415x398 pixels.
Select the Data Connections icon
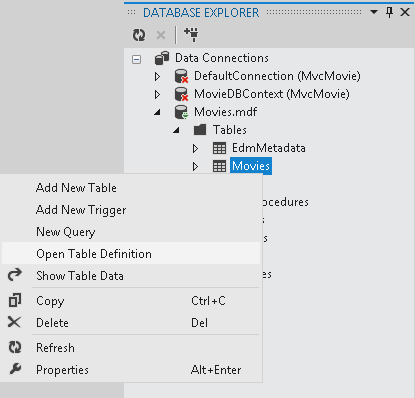click(x=162, y=58)
